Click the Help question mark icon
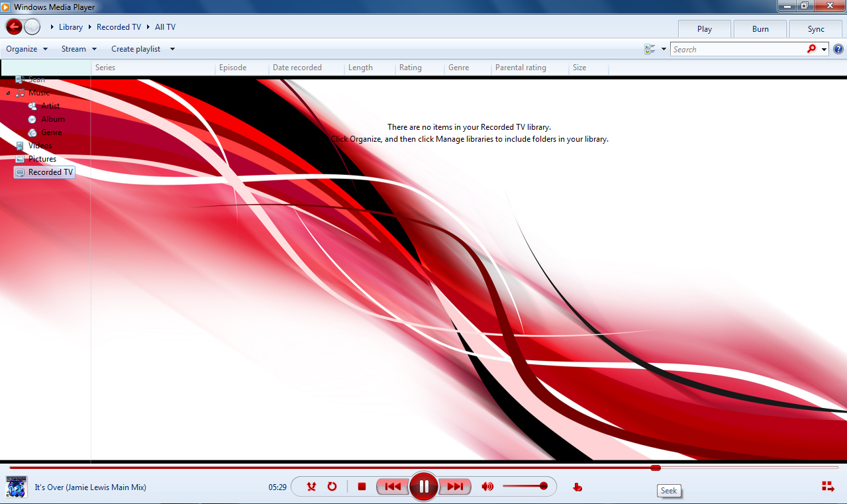Image resolution: width=847 pixels, height=504 pixels. coord(838,48)
